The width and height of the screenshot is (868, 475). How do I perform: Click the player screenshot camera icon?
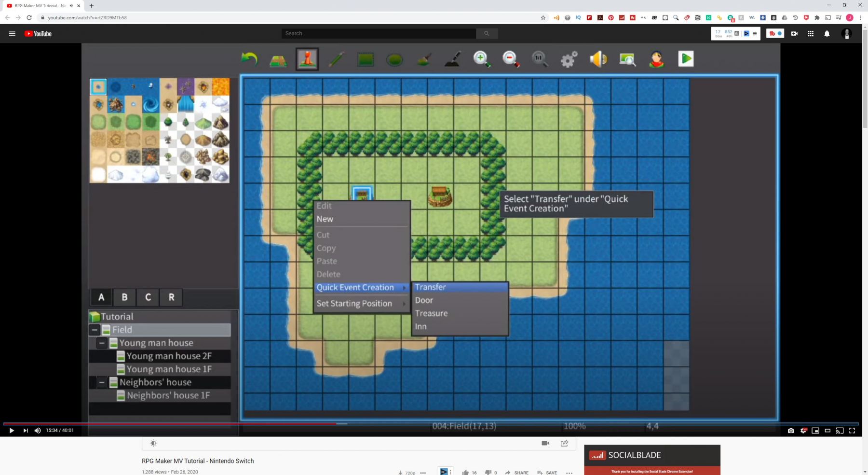791,431
